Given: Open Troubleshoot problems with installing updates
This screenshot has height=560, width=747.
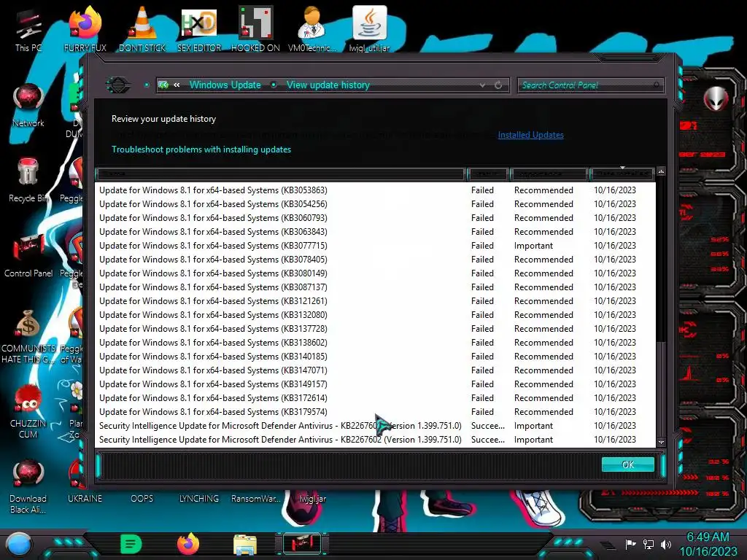Looking at the screenshot, I should (x=201, y=149).
